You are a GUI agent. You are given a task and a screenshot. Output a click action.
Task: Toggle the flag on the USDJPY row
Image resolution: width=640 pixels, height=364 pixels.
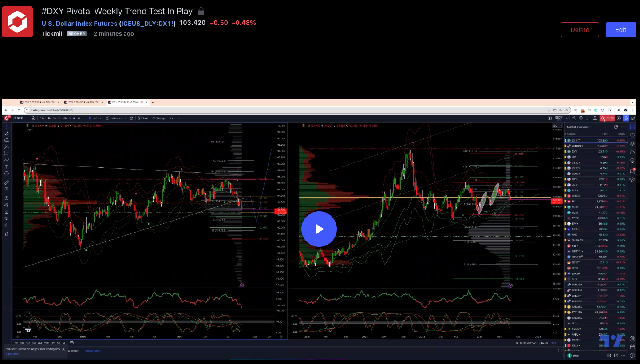pyautogui.click(x=565, y=296)
